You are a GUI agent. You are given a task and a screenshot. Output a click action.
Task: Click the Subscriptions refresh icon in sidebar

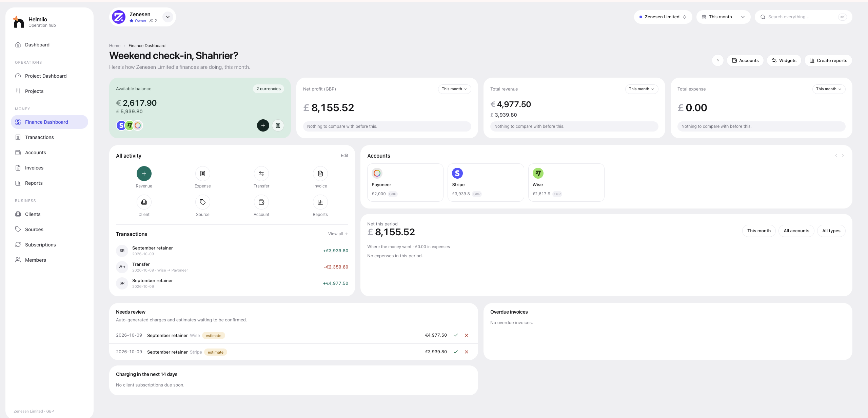(x=18, y=245)
